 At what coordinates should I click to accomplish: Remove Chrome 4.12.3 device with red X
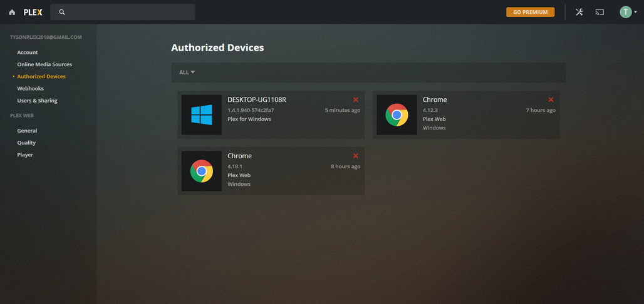(x=551, y=99)
